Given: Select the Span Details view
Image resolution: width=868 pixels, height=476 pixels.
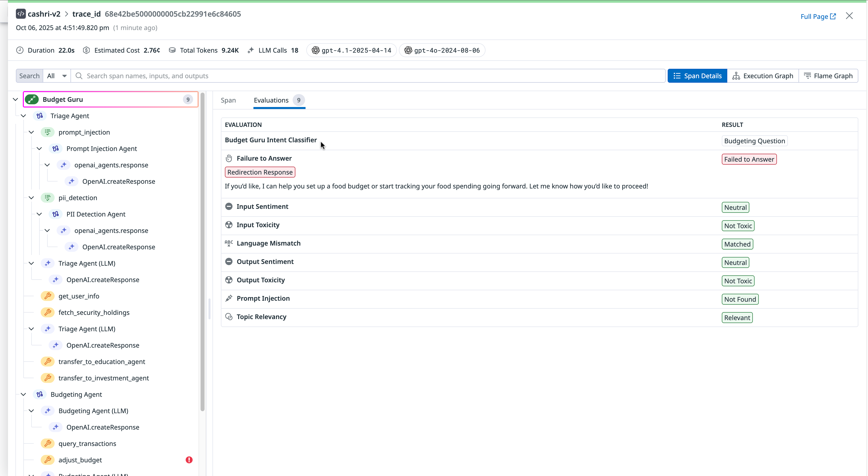Looking at the screenshot, I should click(697, 76).
